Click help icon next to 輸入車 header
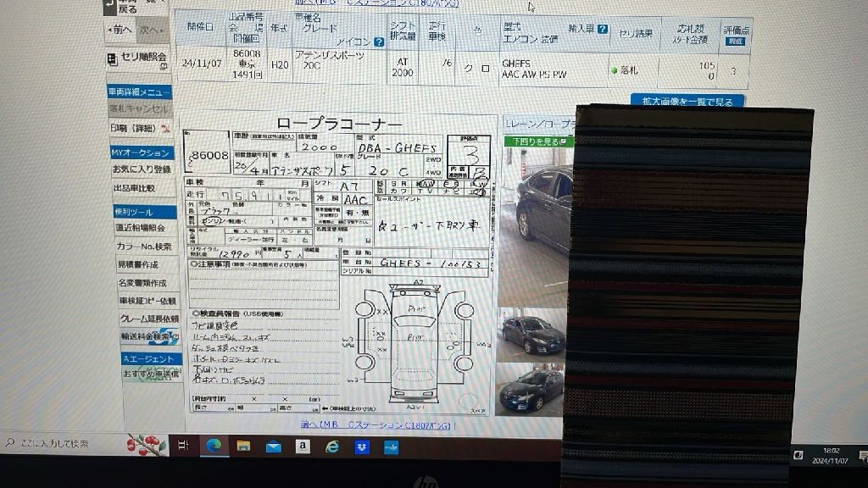The image size is (868, 488). coord(602,29)
